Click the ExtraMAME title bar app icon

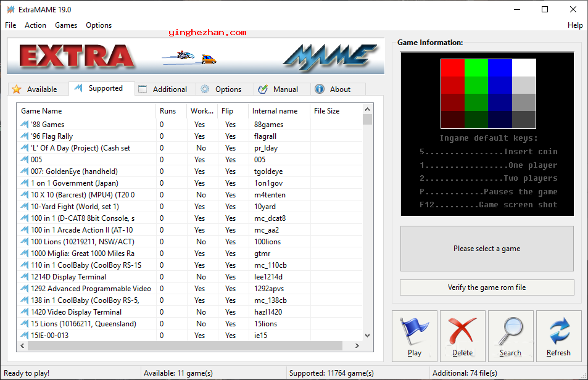(x=11, y=9)
